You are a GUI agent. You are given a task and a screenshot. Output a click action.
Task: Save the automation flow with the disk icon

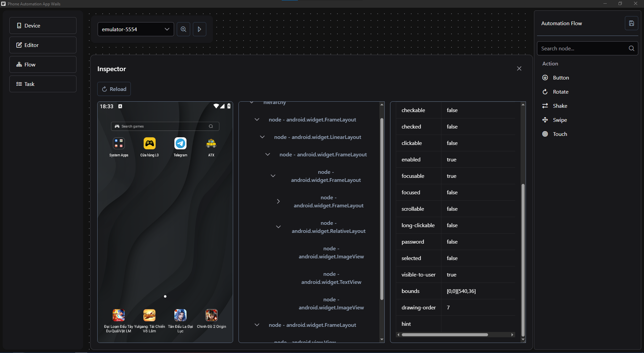click(x=631, y=23)
